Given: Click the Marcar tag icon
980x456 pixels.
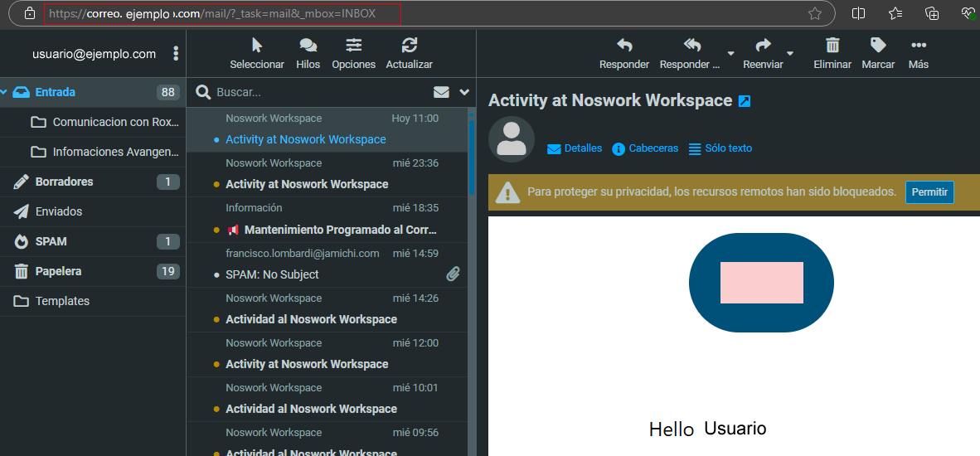Looking at the screenshot, I should click(x=878, y=46).
